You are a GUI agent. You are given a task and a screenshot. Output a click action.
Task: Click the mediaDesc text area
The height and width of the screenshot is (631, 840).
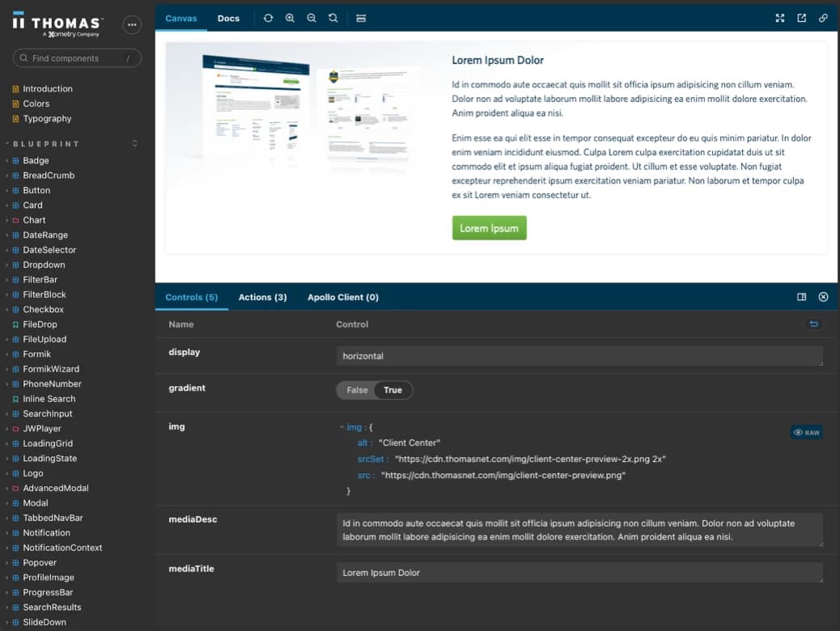point(579,530)
